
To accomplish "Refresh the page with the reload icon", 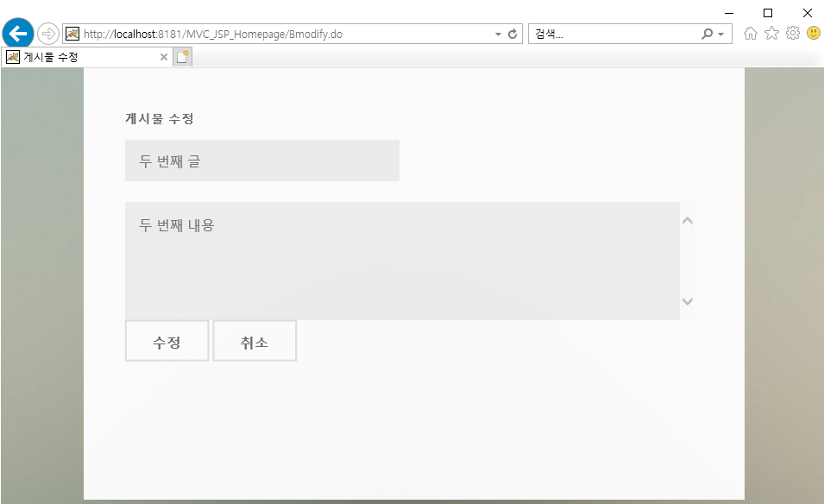I will (511, 33).
